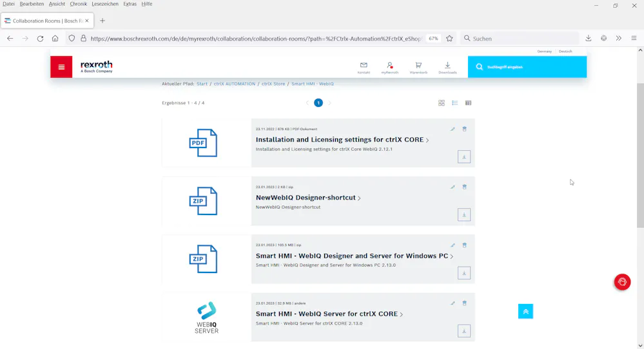This screenshot has width=644, height=349.
Task: Open the Lesezeichen menu
Action: [x=104, y=4]
